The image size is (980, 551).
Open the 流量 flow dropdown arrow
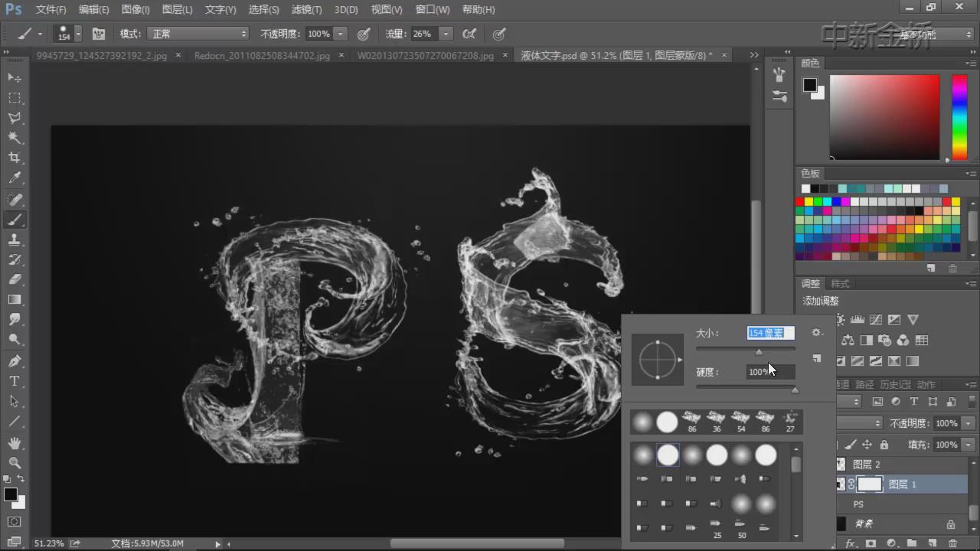coord(446,34)
